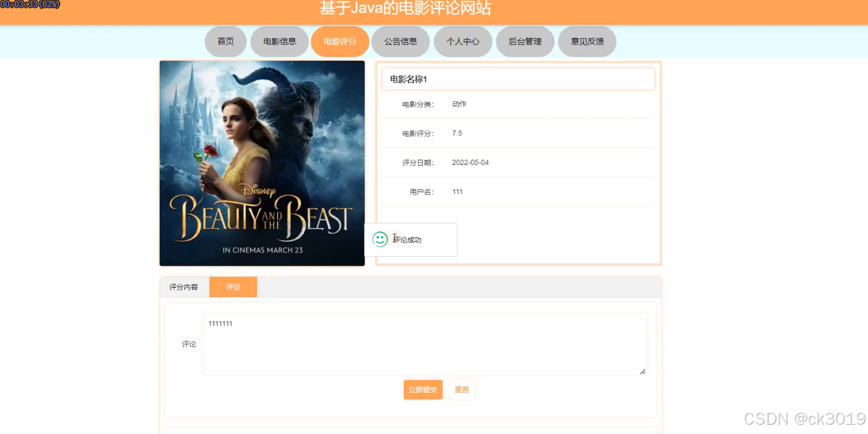Click the 7.5 rating value
The width and height of the screenshot is (868, 434).
tap(457, 133)
